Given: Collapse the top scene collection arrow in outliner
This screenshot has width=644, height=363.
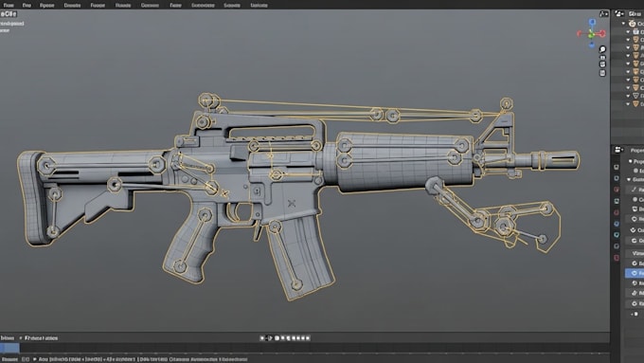Looking at the screenshot, I should coord(623,24).
